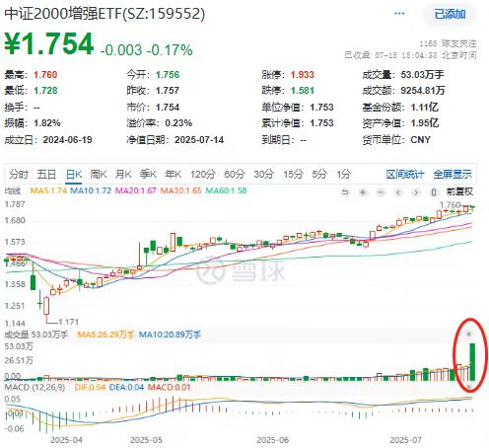489x448 pixels.
Task: Select the 周K weekly chart tab
Action: pyautogui.click(x=99, y=174)
